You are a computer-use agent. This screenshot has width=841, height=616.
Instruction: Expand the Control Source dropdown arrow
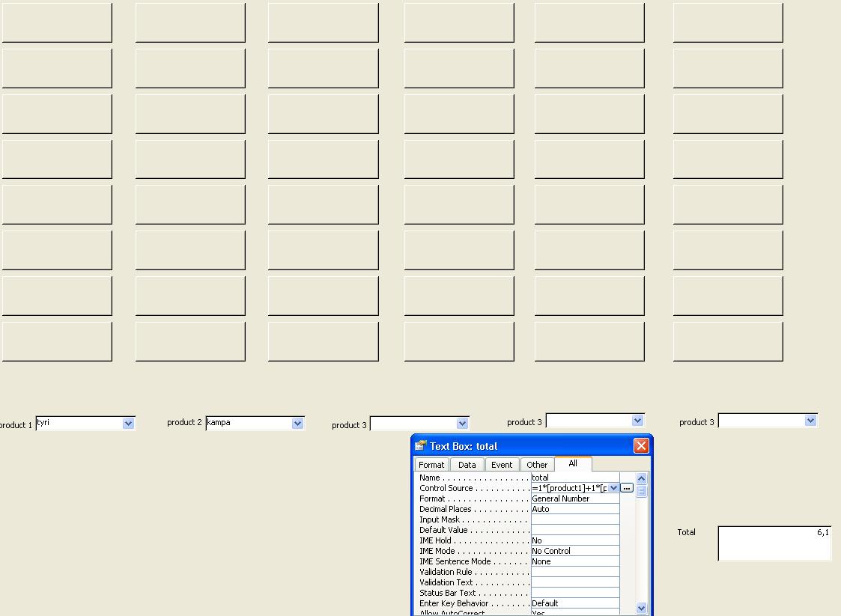pos(613,488)
